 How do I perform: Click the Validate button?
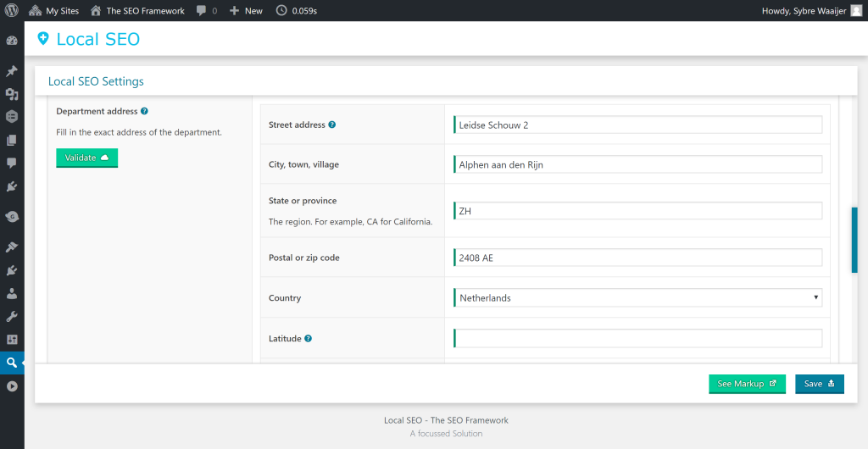click(x=86, y=158)
